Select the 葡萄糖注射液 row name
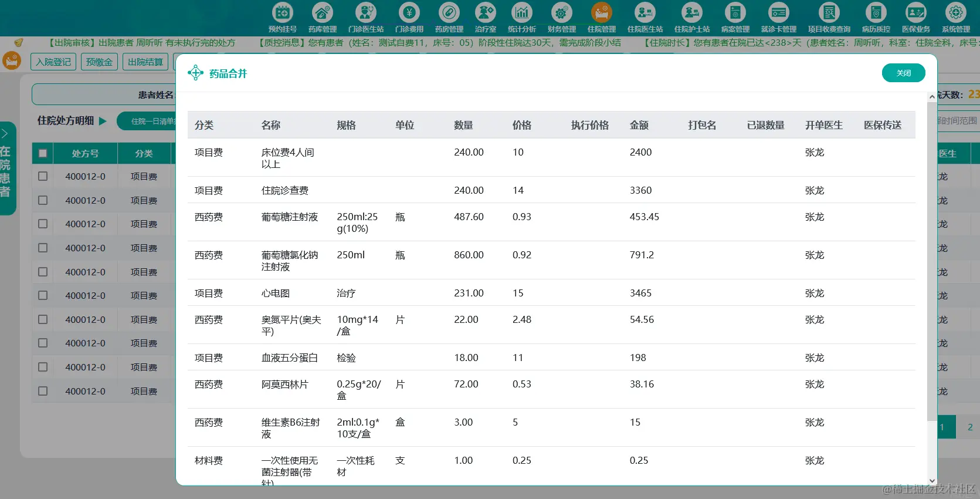 [290, 217]
